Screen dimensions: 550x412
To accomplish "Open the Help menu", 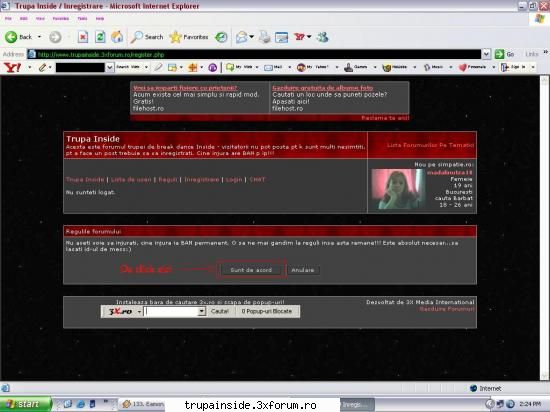I will 100,18.
